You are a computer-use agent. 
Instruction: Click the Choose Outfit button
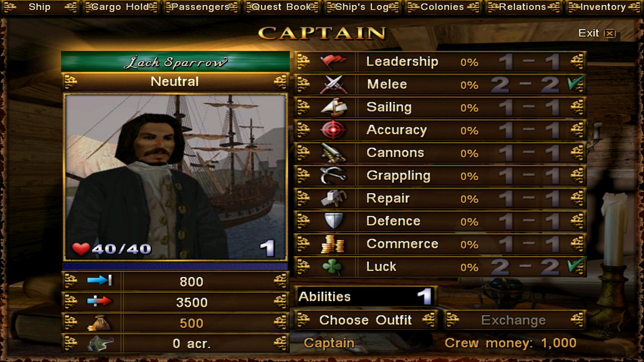click(x=366, y=320)
